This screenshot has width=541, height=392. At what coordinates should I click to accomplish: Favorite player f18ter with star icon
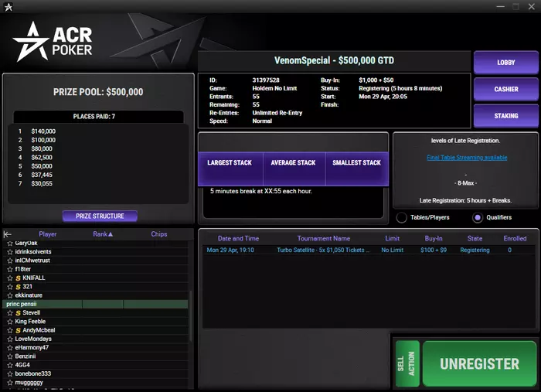coord(10,269)
